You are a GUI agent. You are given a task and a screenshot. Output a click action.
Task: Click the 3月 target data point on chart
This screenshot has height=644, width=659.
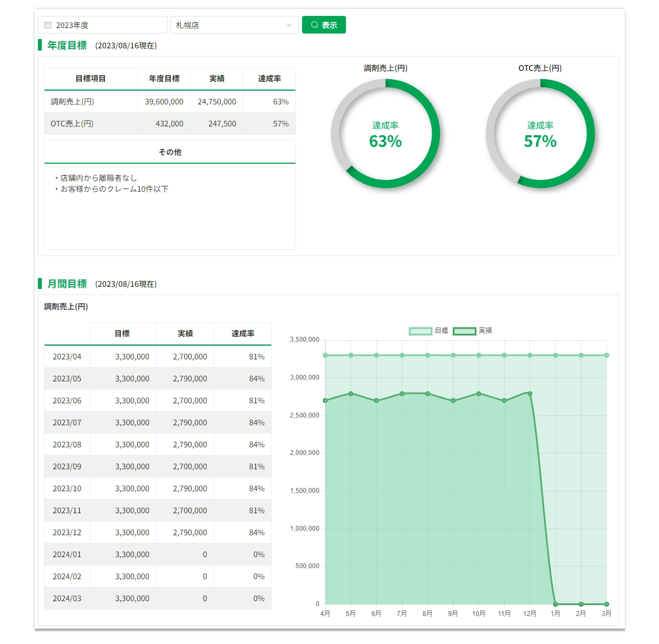tap(606, 355)
